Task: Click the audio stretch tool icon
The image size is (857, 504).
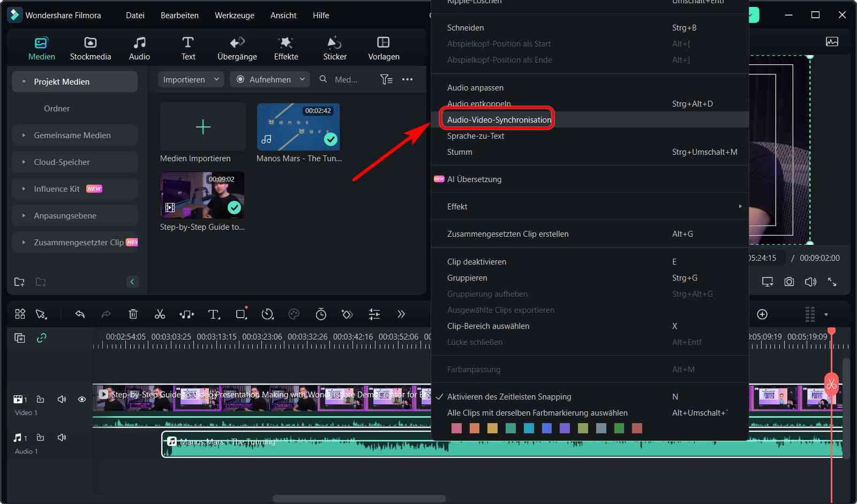Action: (186, 314)
